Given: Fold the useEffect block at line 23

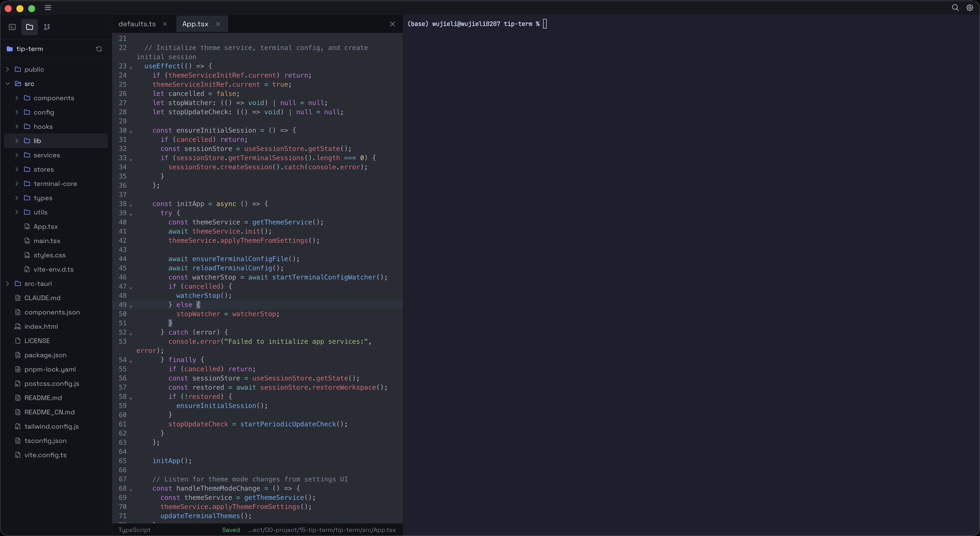Looking at the screenshot, I should (x=131, y=67).
